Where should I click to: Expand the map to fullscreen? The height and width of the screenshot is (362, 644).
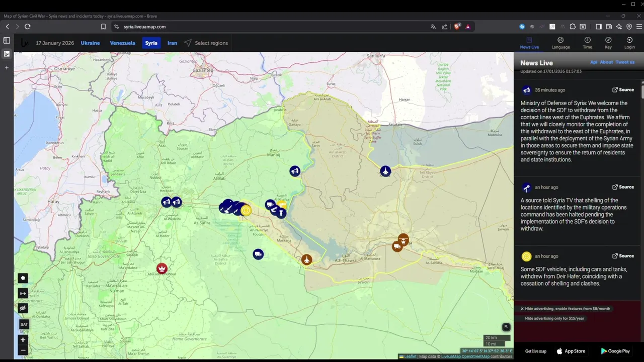point(506,327)
